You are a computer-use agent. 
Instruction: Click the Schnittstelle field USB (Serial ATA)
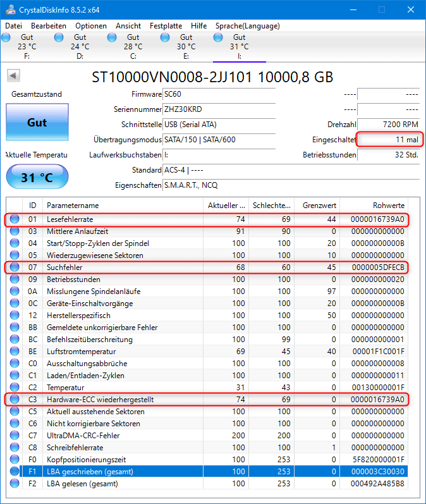(x=219, y=125)
